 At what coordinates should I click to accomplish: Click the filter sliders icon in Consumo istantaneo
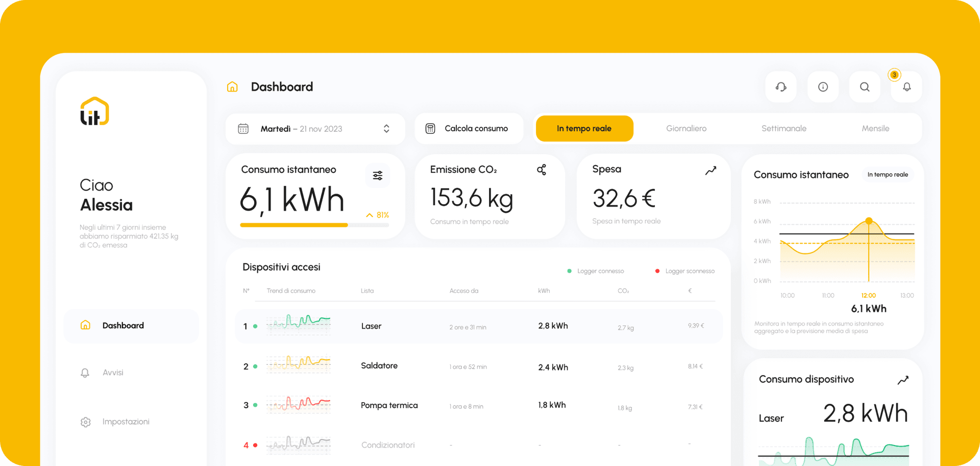coord(378,176)
